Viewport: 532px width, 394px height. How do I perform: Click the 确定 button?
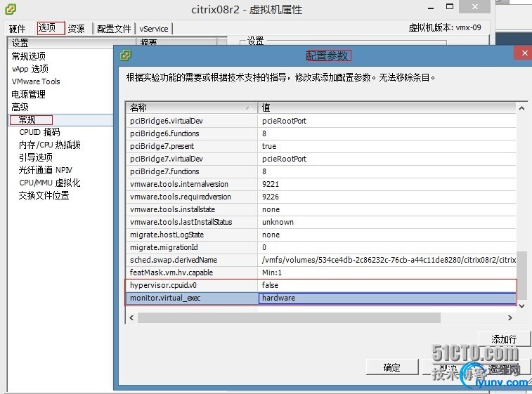[x=392, y=367]
